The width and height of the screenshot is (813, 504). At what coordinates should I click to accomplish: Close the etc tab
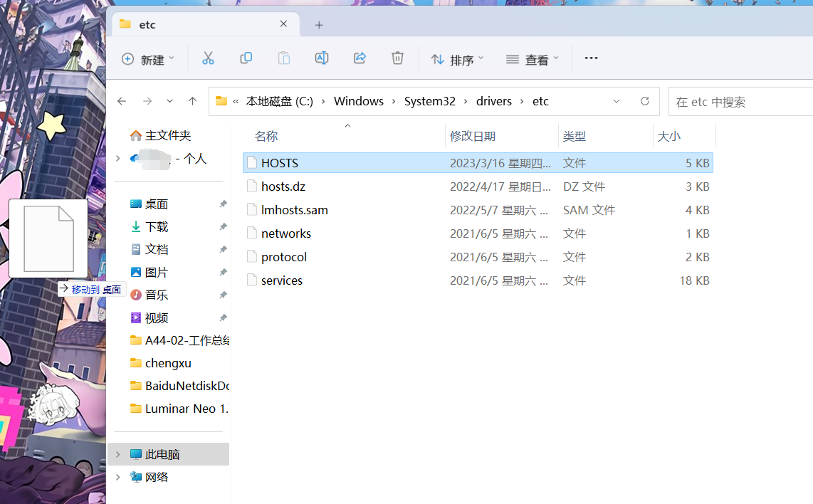point(283,24)
